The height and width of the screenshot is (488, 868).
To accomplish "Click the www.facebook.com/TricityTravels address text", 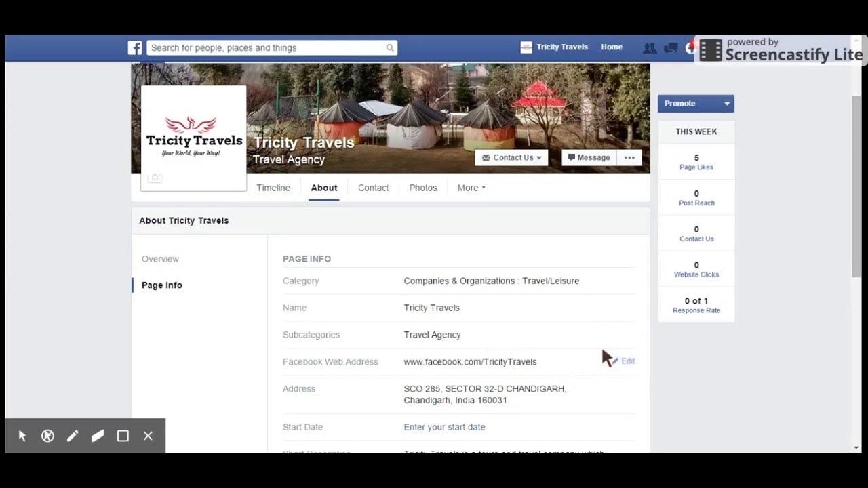I will click(x=470, y=362).
